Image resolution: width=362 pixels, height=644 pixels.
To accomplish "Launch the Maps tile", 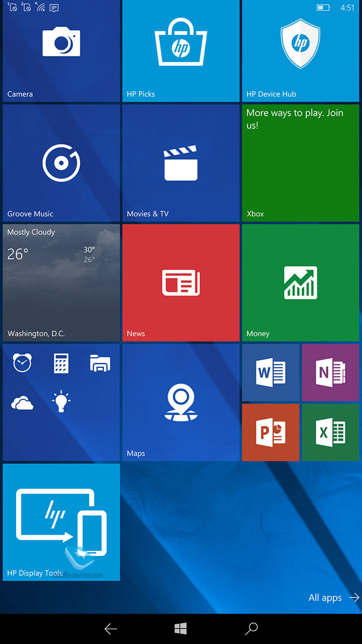I will [181, 403].
